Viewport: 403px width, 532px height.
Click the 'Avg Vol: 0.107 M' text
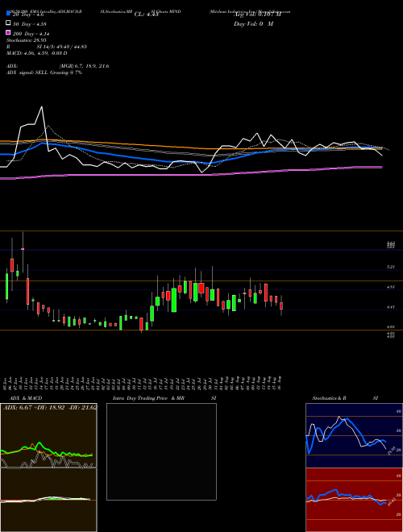pos(257,15)
